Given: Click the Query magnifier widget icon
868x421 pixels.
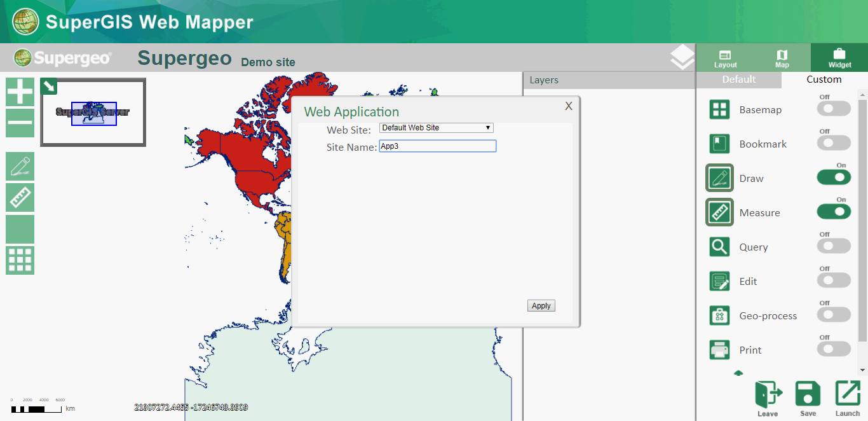Looking at the screenshot, I should point(719,247).
